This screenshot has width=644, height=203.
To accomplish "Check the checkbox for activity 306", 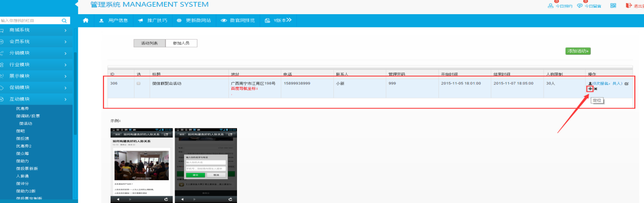I will [138, 83].
